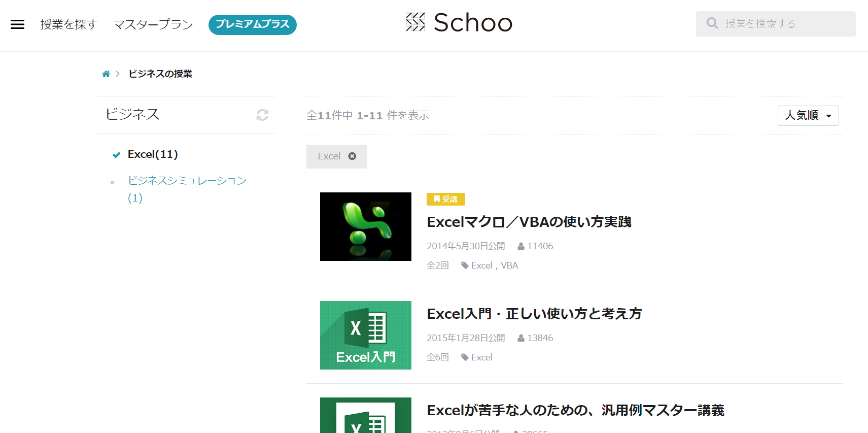Click the 2014年5月30日公開 date text
The width and height of the screenshot is (868, 433).
pyautogui.click(x=466, y=246)
